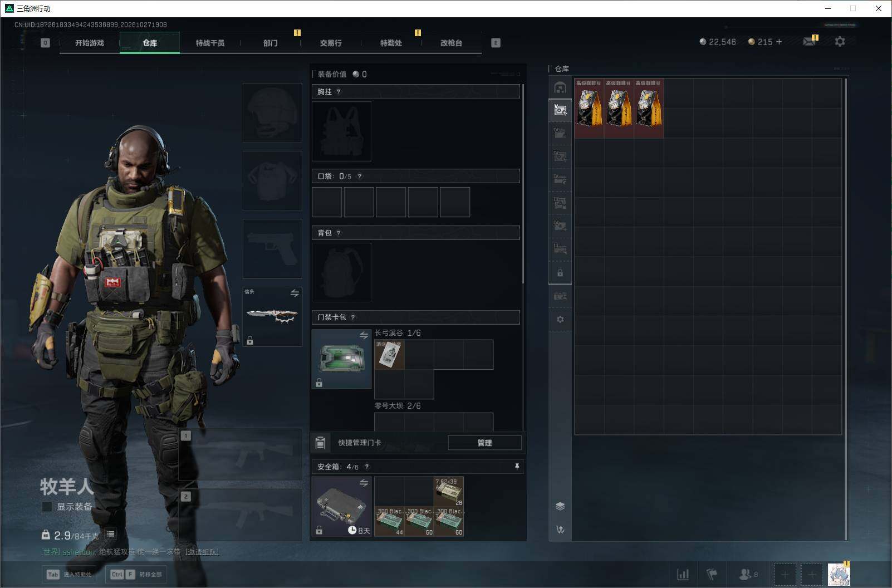Screen dimensions: 892x588
Task: Click 转移全部 button
Action: [x=136, y=574]
